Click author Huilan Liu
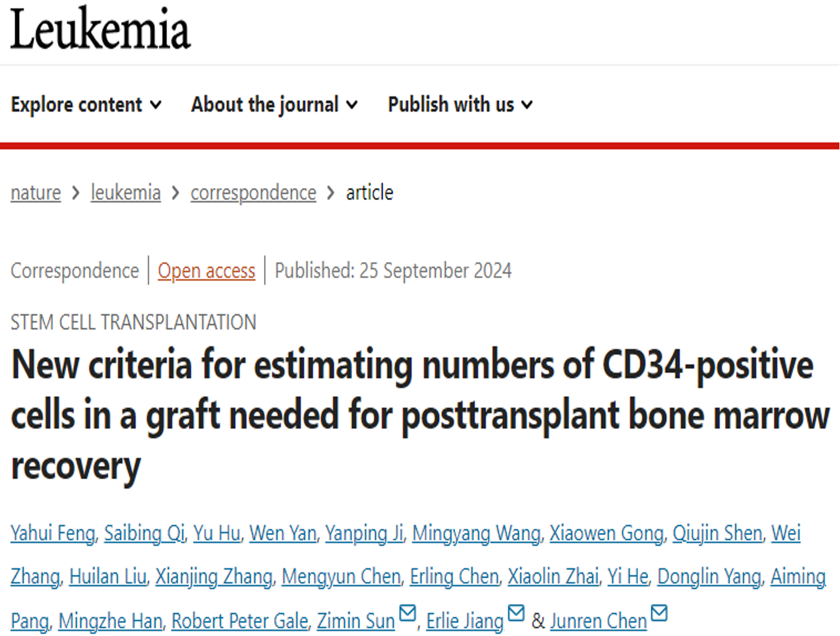Viewport: 840px width, 636px height. coord(108,576)
